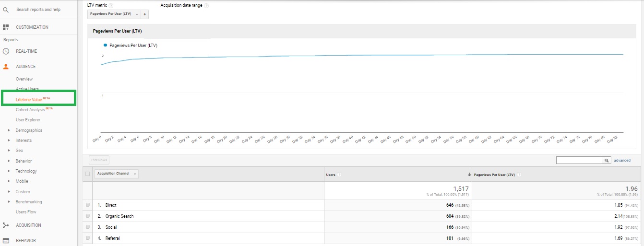644x246 pixels.
Task: Click the Real-Time clock icon
Action: coord(6,51)
